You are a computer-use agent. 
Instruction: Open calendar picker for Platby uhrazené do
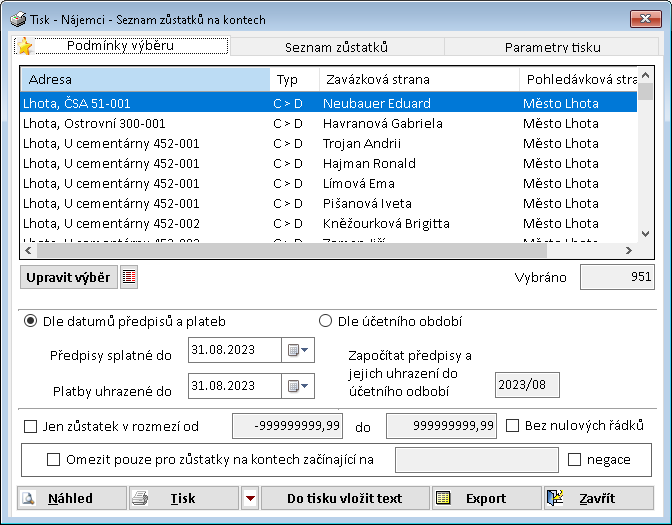pos(299,385)
